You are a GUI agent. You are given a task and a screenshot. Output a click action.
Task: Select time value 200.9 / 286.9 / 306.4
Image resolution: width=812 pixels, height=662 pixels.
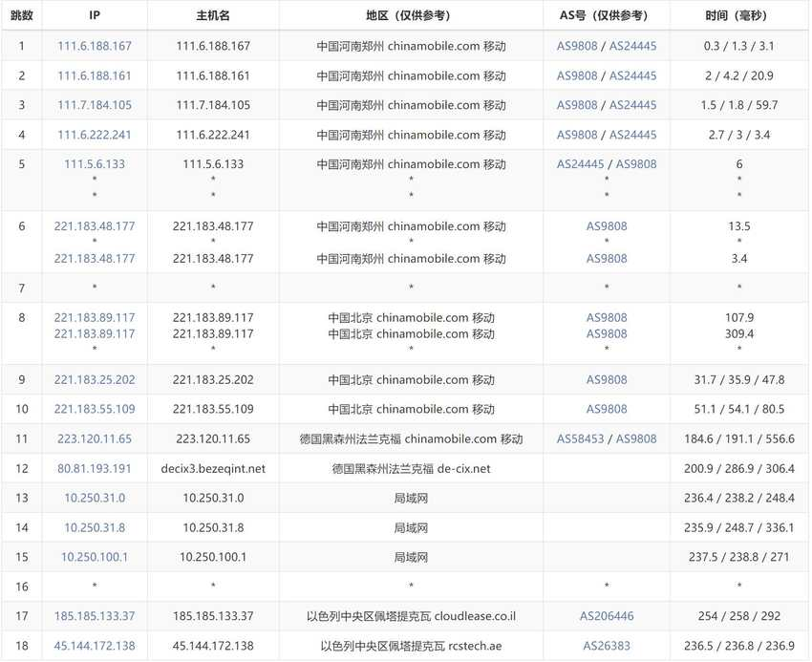tap(739, 469)
